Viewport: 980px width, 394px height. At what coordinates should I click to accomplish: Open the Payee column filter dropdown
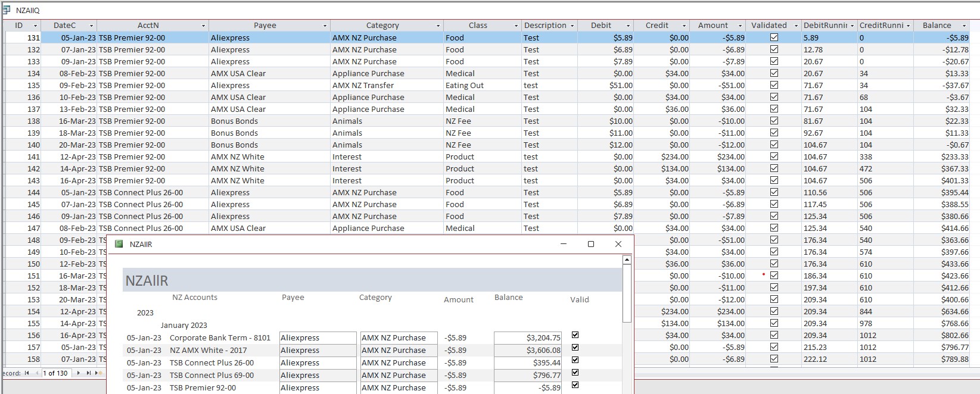(x=325, y=26)
